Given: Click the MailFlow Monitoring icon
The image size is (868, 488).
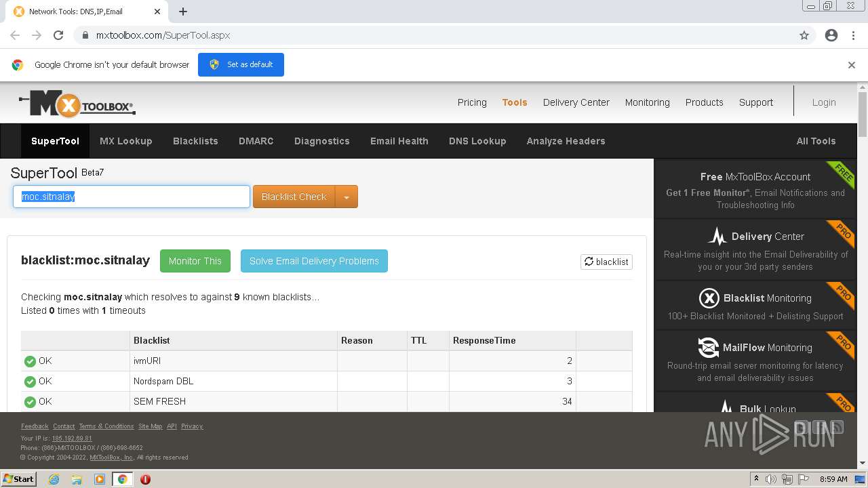Looking at the screenshot, I should [708, 348].
